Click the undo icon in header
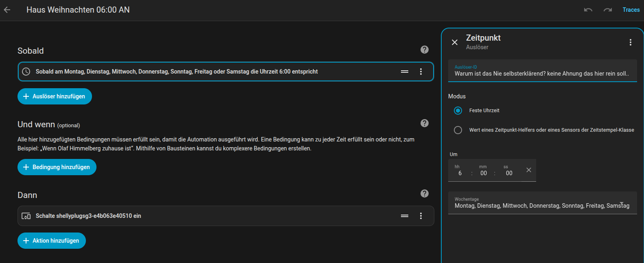 pyautogui.click(x=588, y=10)
